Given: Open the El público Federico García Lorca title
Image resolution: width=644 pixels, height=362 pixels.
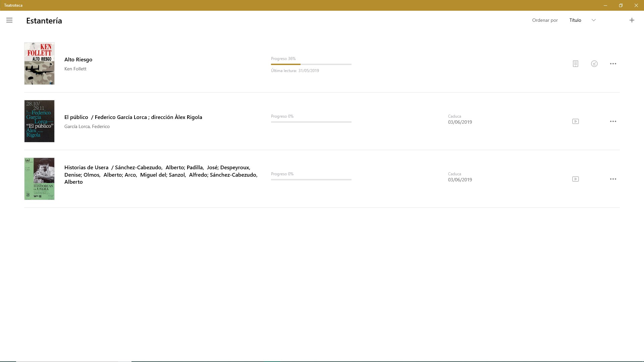Looking at the screenshot, I should point(133,117).
